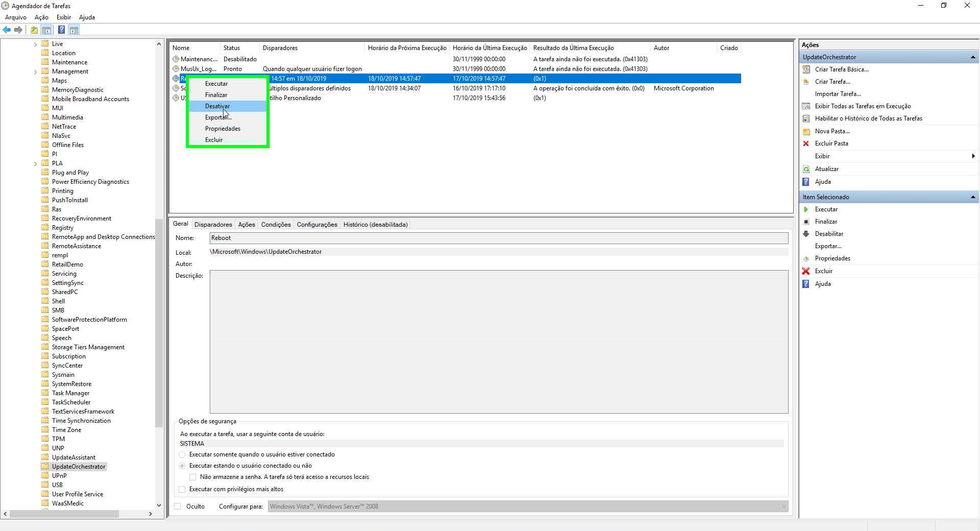
Task: Switch to the Configurações tab
Action: pos(317,225)
